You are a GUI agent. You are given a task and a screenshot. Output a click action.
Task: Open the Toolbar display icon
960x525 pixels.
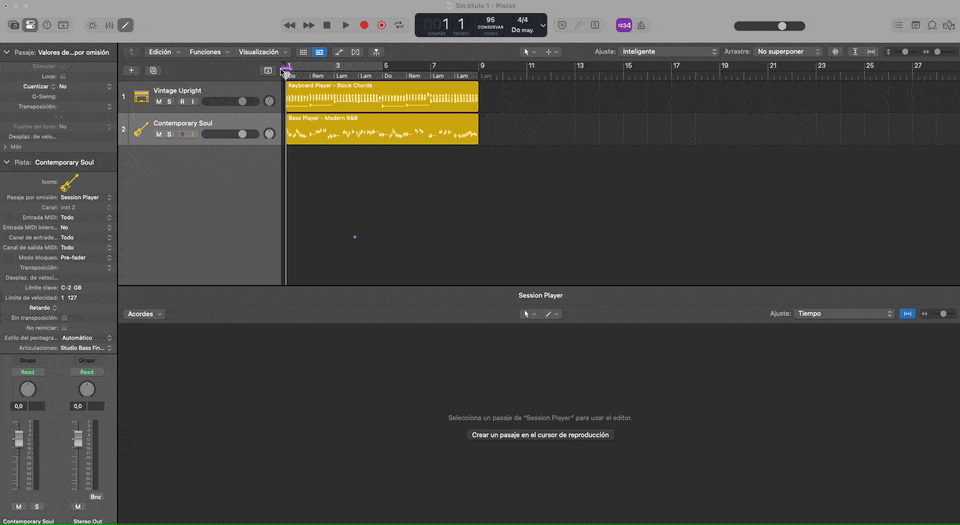pos(63,25)
